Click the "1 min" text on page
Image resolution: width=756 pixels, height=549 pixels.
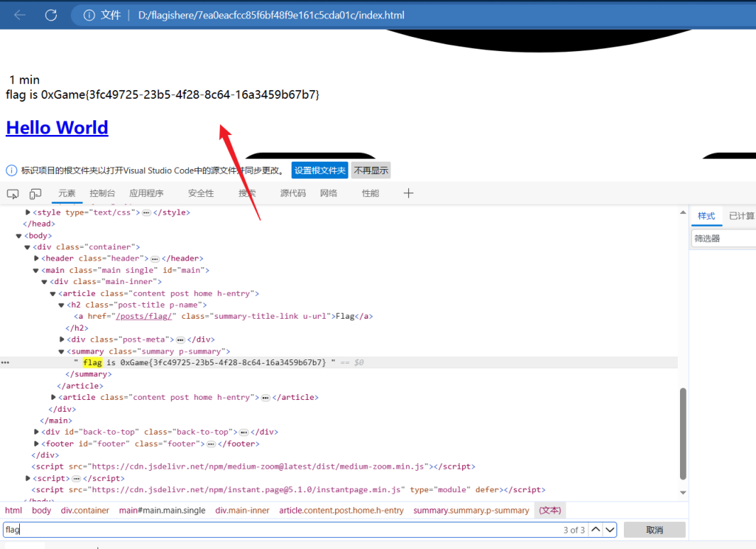click(x=24, y=80)
